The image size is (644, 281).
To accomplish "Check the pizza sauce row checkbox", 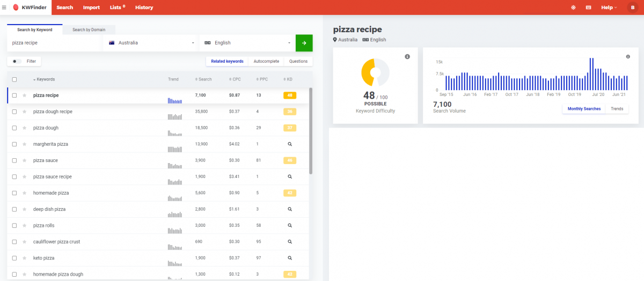I will [x=14, y=160].
